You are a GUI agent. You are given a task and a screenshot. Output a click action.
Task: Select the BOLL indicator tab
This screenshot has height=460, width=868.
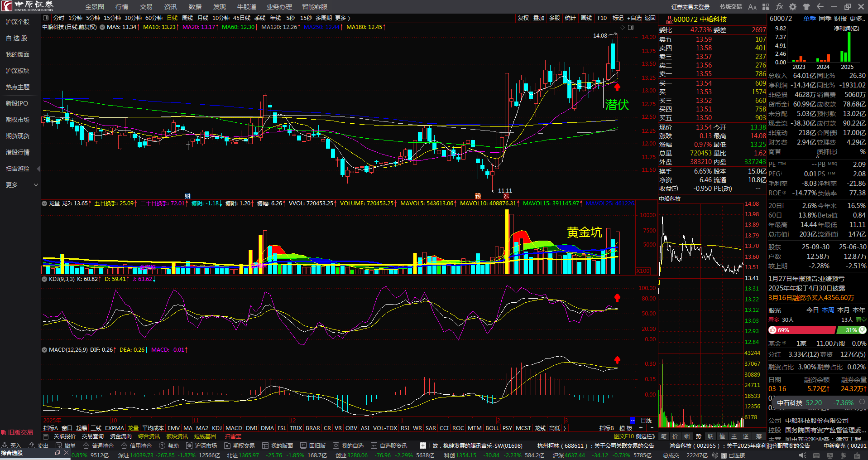pyautogui.click(x=492, y=428)
